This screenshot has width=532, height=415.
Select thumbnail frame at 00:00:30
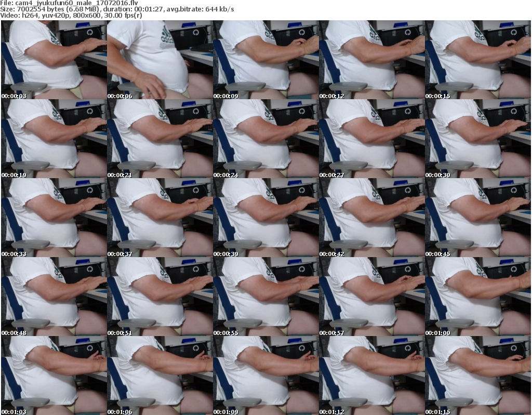click(478, 139)
